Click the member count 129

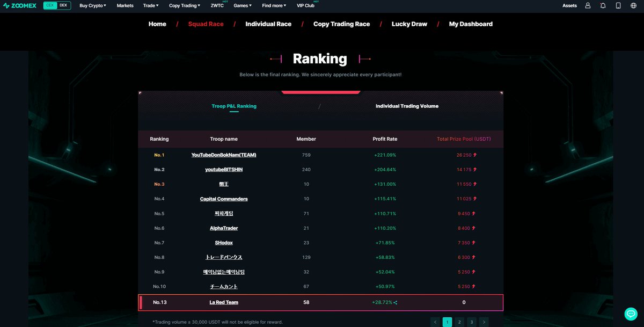pyautogui.click(x=306, y=257)
